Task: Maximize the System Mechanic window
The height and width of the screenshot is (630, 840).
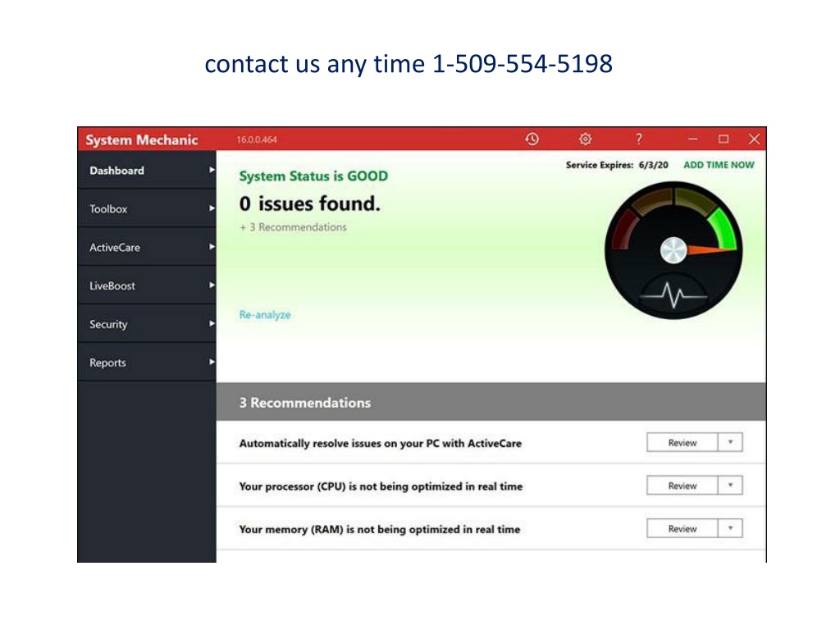Action: coord(724,139)
